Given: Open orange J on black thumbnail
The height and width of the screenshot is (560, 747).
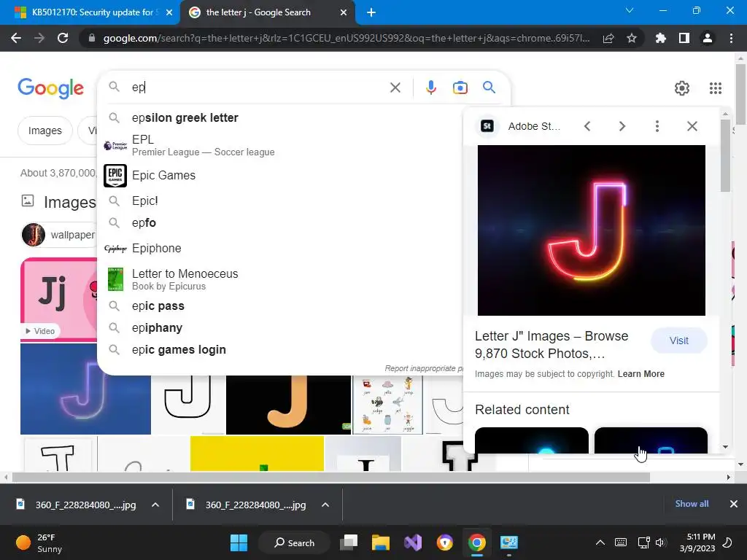Looking at the screenshot, I should (288, 405).
